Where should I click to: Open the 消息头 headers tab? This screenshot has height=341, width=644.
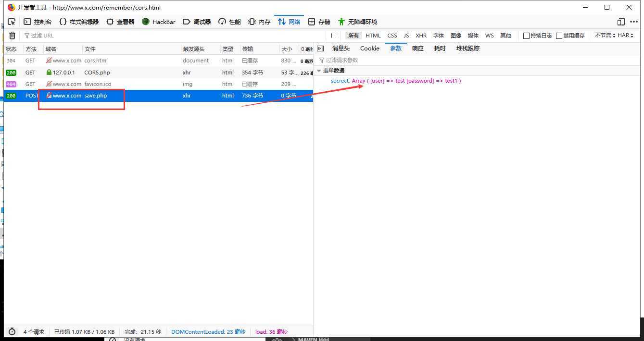pos(341,49)
